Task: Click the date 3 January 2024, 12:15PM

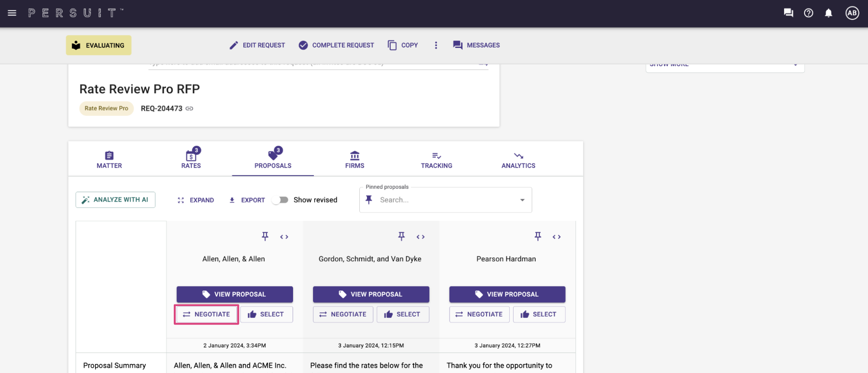Action: pos(371,346)
